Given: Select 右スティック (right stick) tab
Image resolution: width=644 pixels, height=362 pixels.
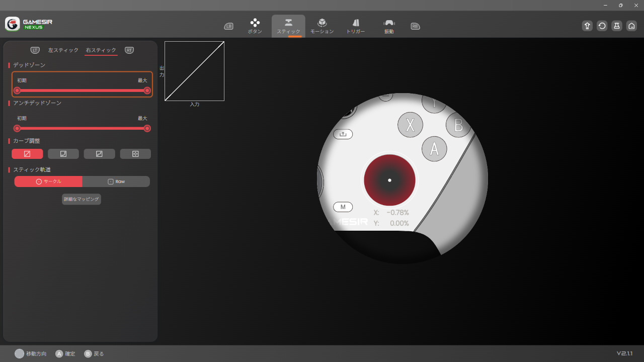Looking at the screenshot, I should pos(101,50).
